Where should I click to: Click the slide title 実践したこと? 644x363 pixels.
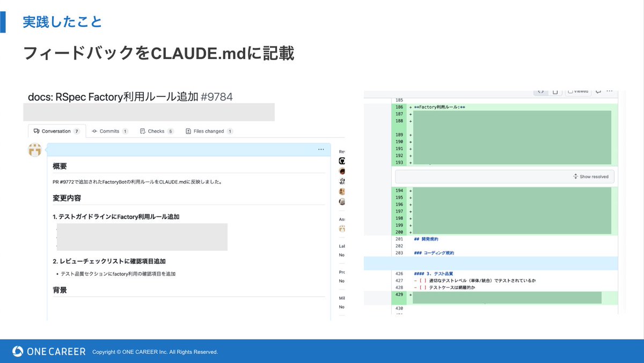(x=62, y=22)
